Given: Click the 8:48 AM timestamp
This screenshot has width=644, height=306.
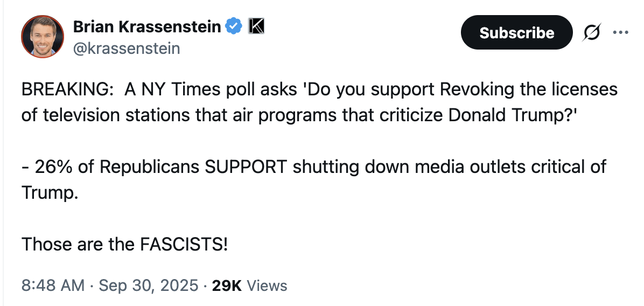Looking at the screenshot, I should point(53,286).
